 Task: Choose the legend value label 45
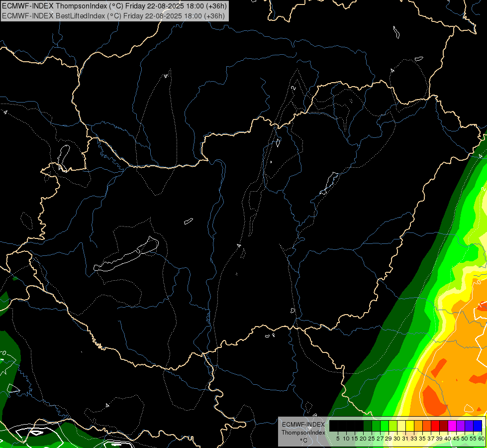click(x=457, y=439)
